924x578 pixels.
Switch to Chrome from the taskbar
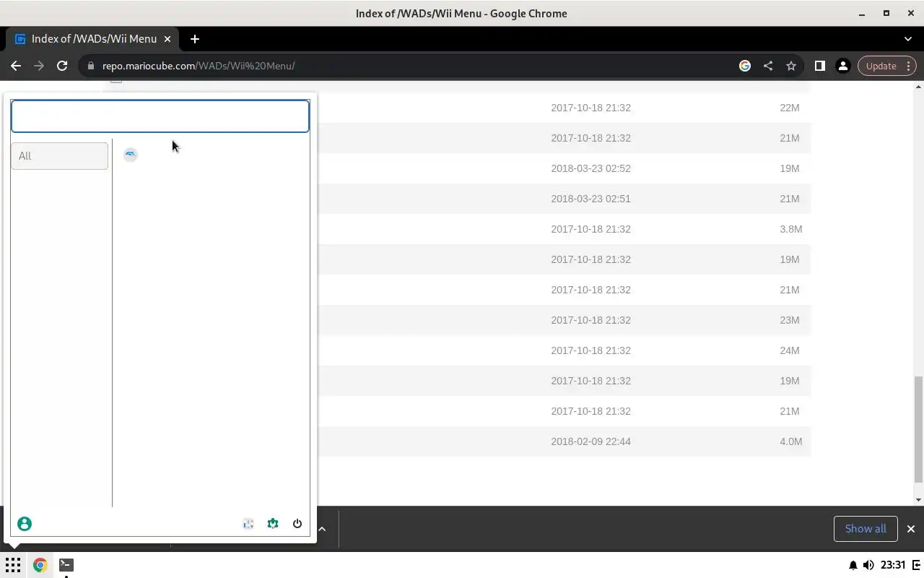(x=40, y=565)
